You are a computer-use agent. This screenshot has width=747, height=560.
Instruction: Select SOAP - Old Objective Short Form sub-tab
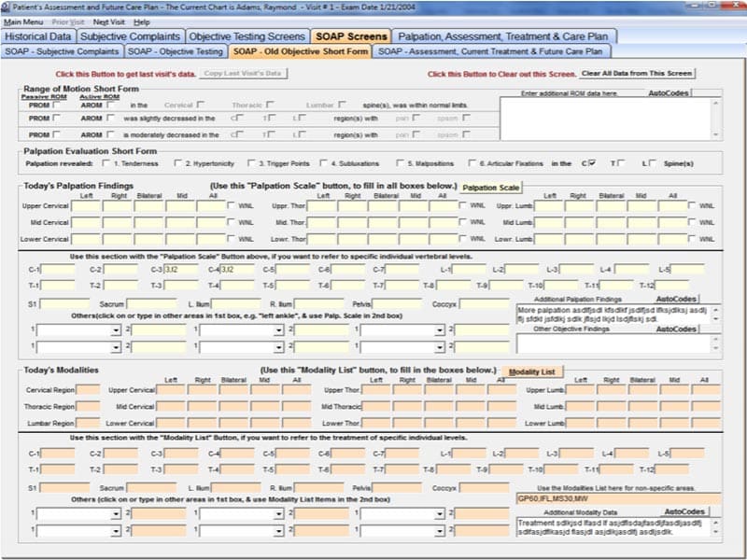(x=300, y=51)
